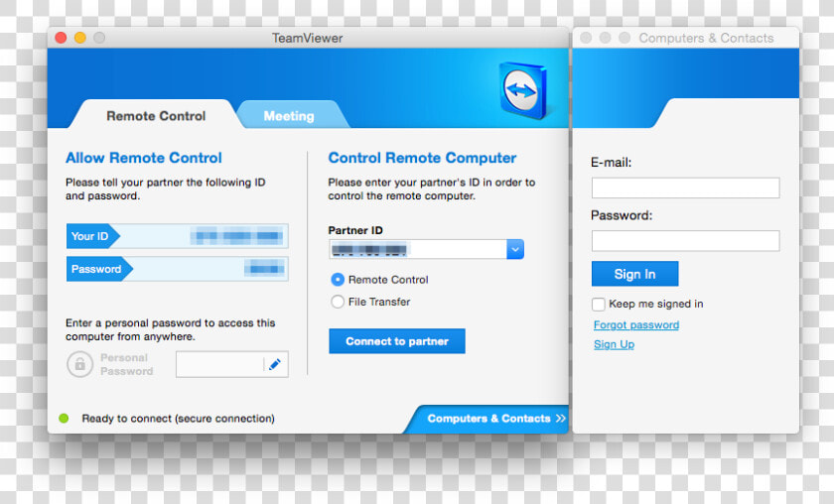This screenshot has width=834, height=504.
Task: Click the Computers & Contacts window title
Action: tap(706, 38)
